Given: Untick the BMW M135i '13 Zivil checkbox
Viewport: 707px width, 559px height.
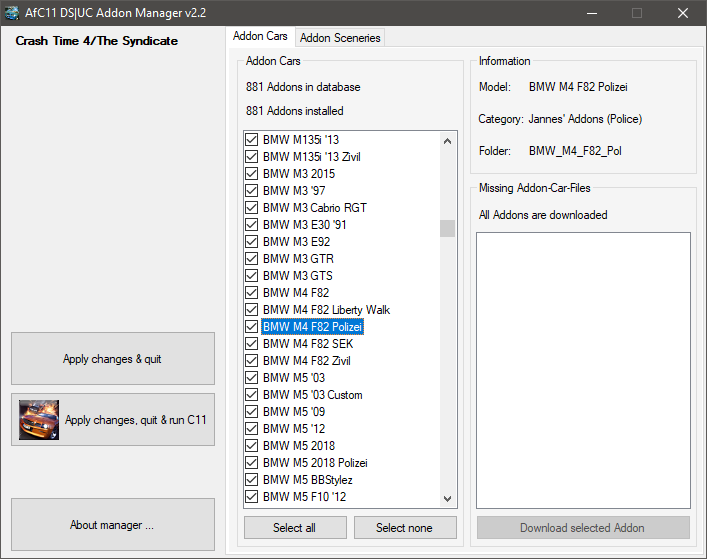Looking at the screenshot, I should tap(252, 157).
